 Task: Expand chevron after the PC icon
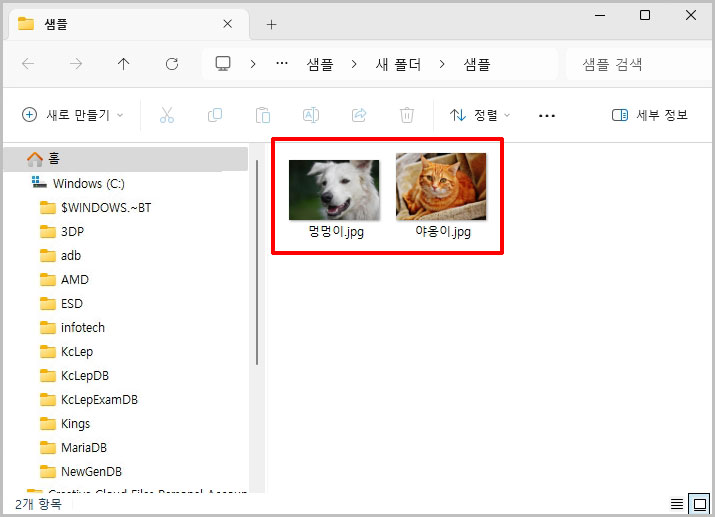[x=253, y=64]
